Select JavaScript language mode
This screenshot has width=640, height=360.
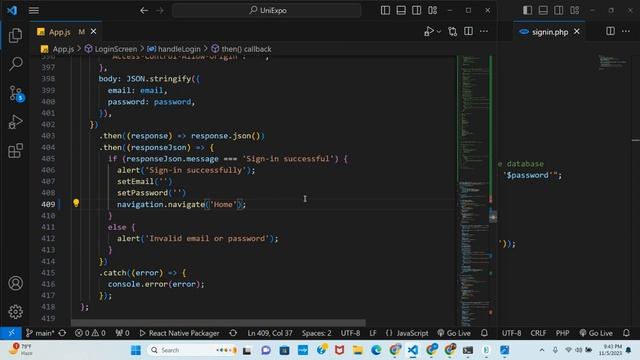click(x=407, y=333)
